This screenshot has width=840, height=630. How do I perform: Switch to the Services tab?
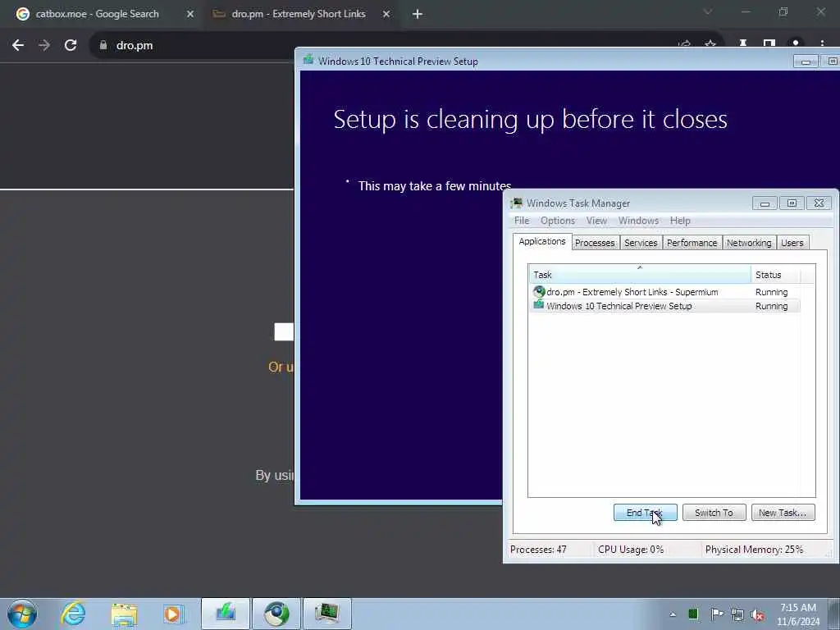pyautogui.click(x=641, y=243)
